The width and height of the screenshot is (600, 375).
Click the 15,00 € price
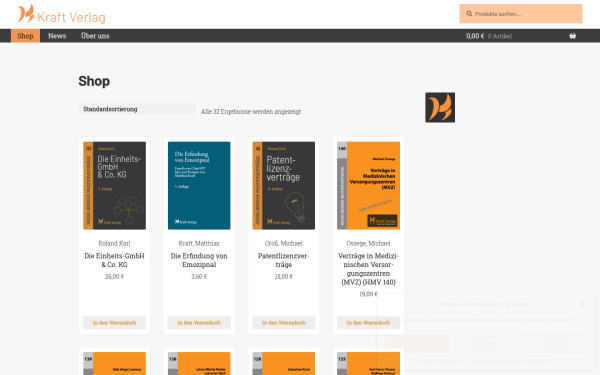coord(284,276)
